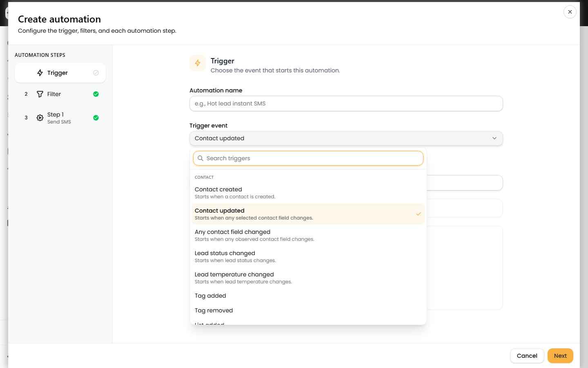Viewport: 588px width, 368px height.
Task: Choose the highlighted Contact updated option
Action: (308, 214)
